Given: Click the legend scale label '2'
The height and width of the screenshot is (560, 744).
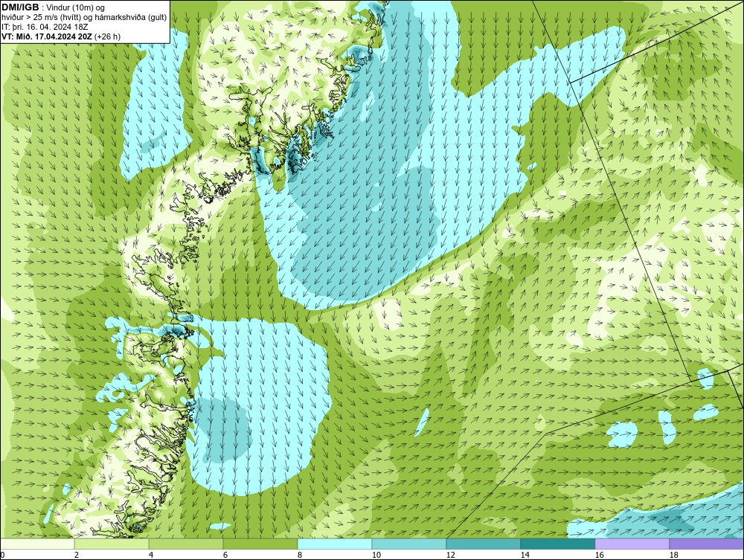Looking at the screenshot, I should click(77, 555).
